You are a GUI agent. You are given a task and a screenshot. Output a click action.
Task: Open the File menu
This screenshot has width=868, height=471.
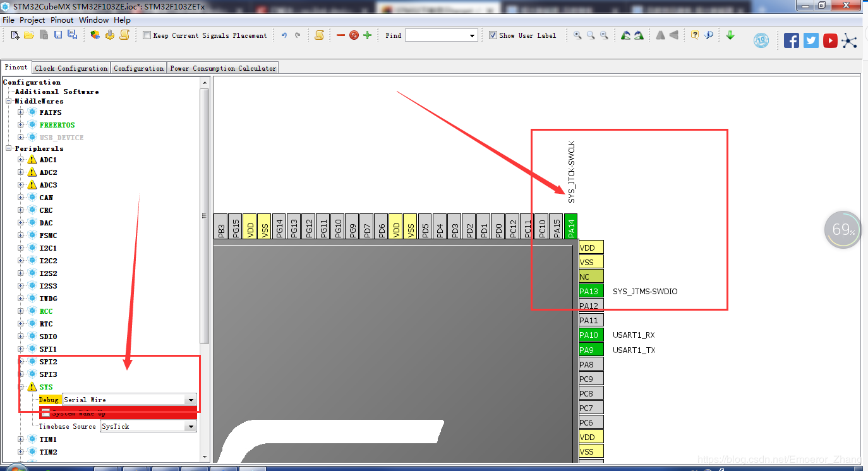click(x=8, y=20)
